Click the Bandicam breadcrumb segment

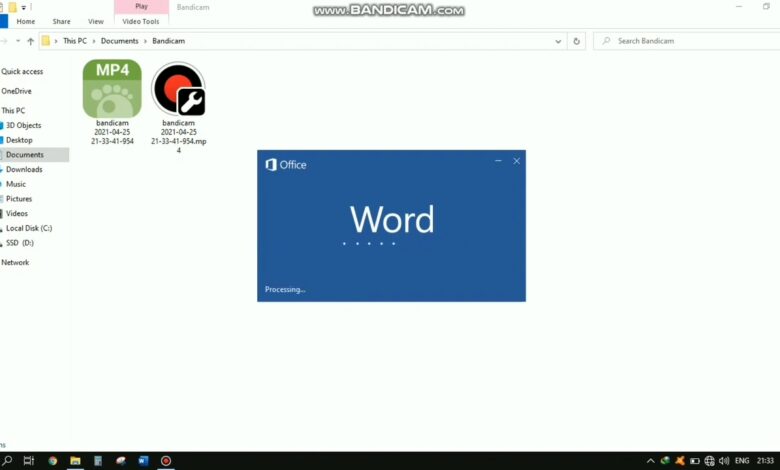pos(169,41)
